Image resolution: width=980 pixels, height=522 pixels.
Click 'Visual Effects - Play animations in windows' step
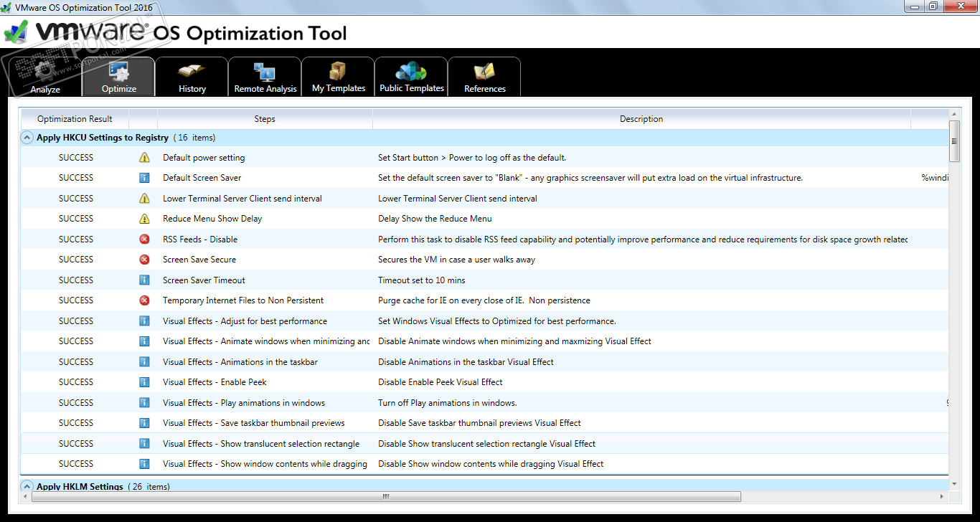[244, 403]
